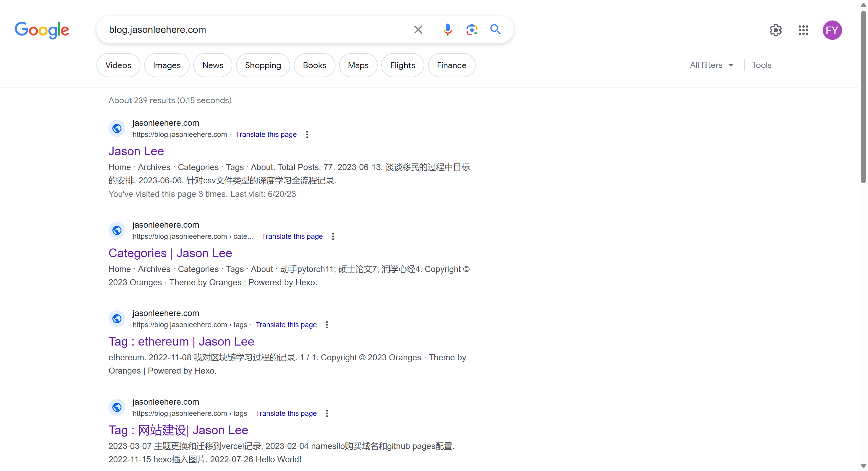Open the Tools options
Image resolution: width=868 pixels, height=471 pixels.
pyautogui.click(x=761, y=65)
